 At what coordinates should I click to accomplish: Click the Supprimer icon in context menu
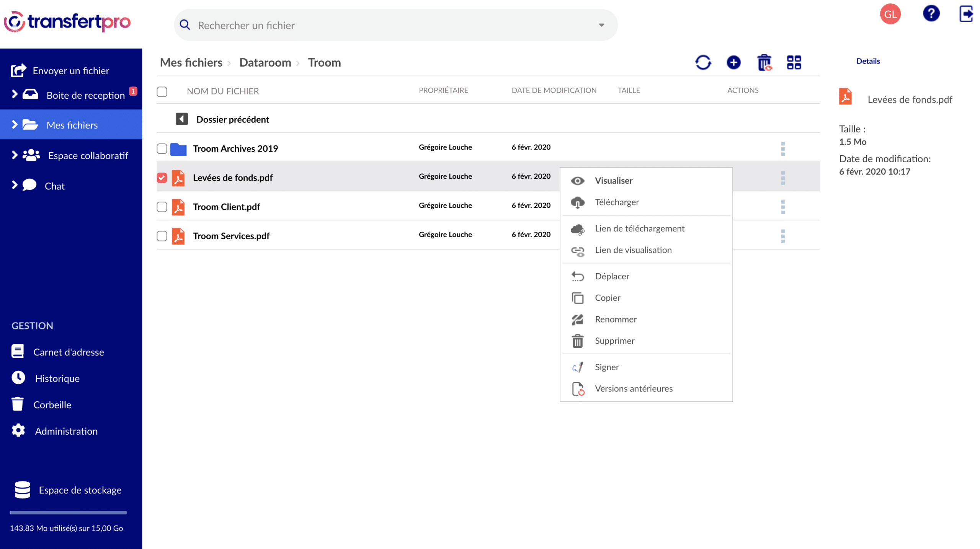pyautogui.click(x=577, y=340)
